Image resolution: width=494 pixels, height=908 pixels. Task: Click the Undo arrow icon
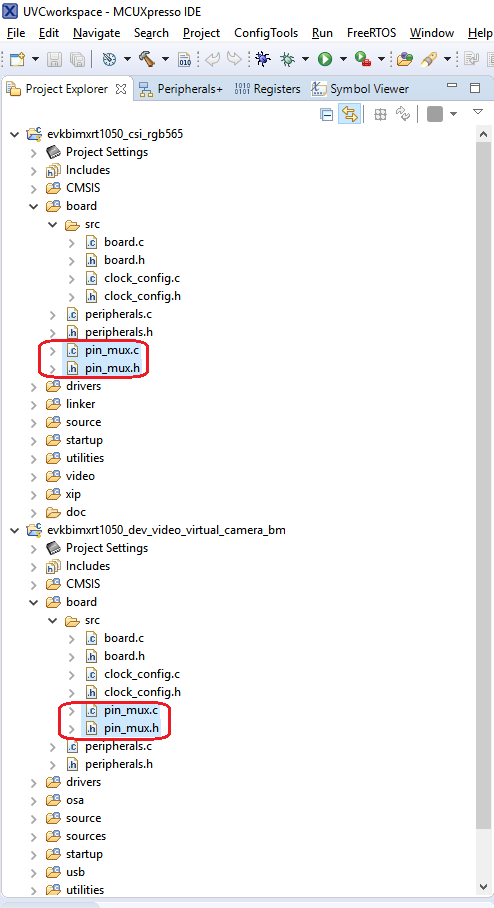[213, 58]
